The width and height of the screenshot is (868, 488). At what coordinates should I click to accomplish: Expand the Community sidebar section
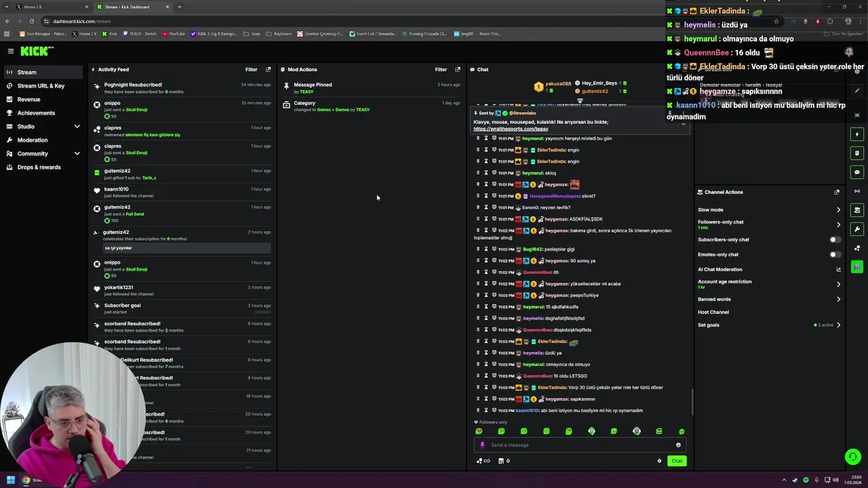[x=77, y=154]
